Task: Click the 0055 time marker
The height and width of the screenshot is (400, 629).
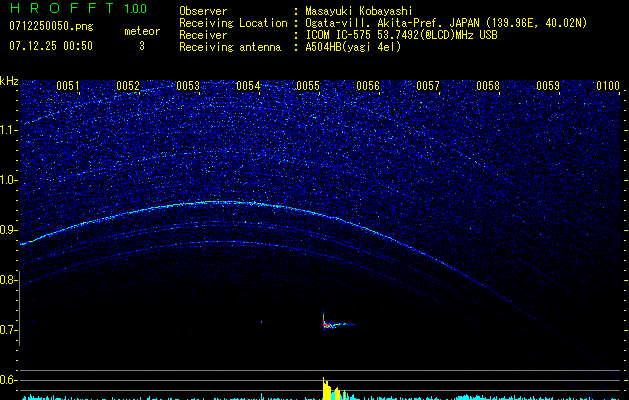Action: (x=308, y=86)
